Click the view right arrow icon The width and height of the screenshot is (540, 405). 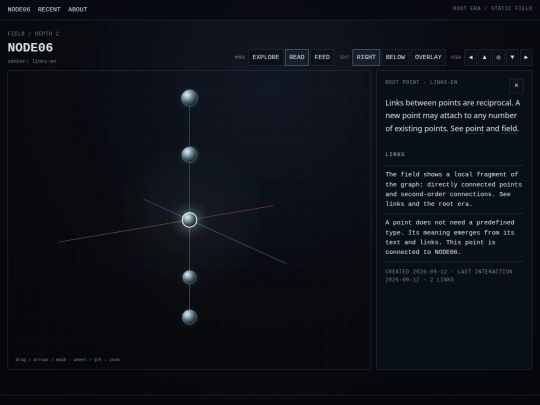[x=526, y=58]
